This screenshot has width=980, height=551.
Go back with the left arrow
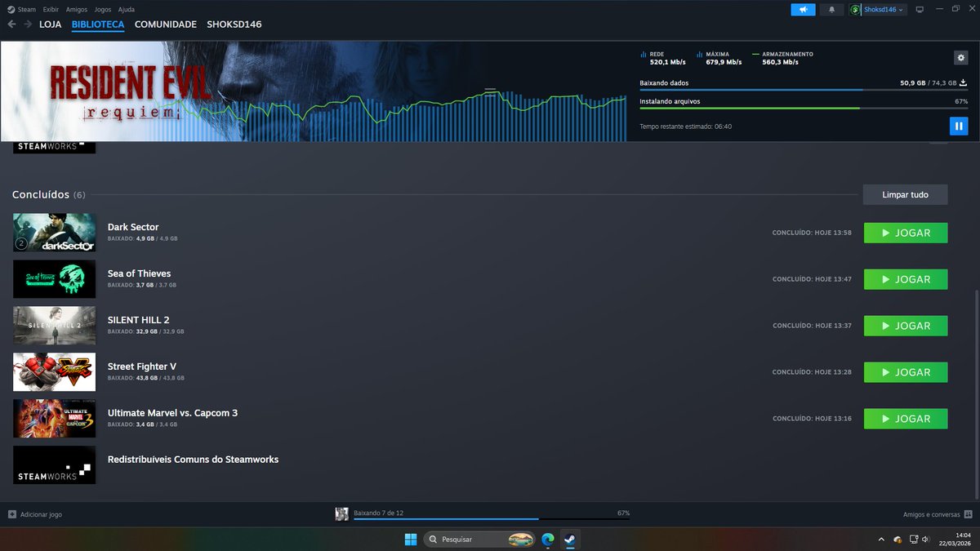click(11, 24)
